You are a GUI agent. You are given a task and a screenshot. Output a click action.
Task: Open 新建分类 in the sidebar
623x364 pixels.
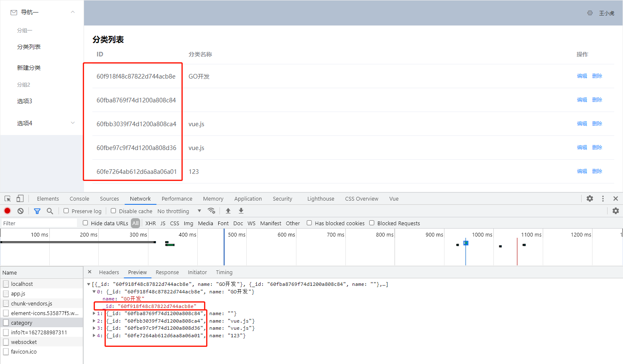click(x=29, y=68)
